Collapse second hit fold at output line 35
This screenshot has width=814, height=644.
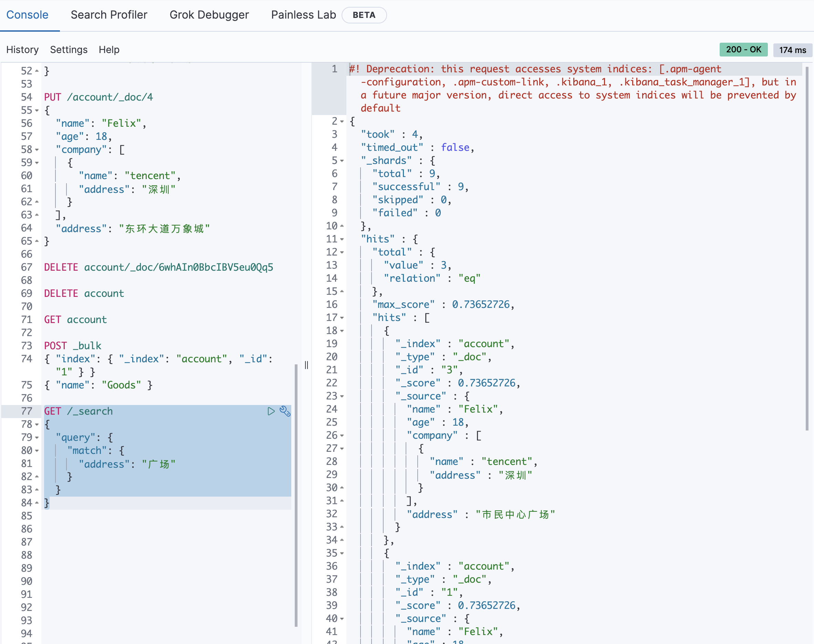tap(342, 553)
